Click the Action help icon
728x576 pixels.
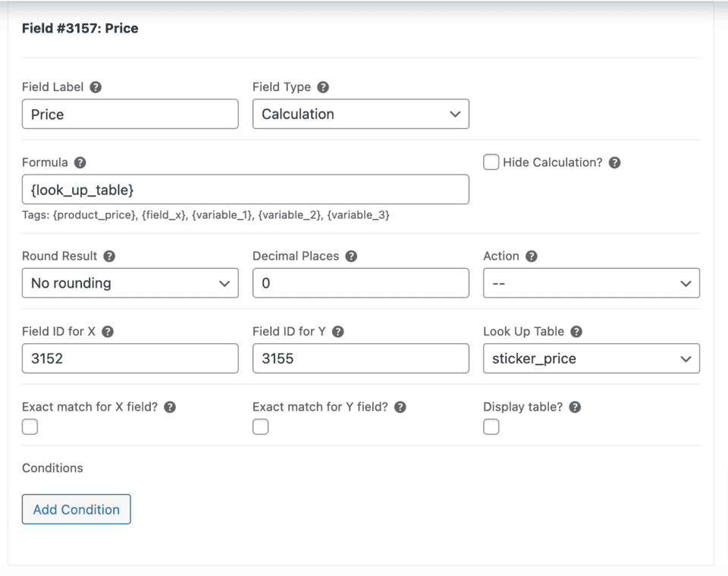[532, 257]
